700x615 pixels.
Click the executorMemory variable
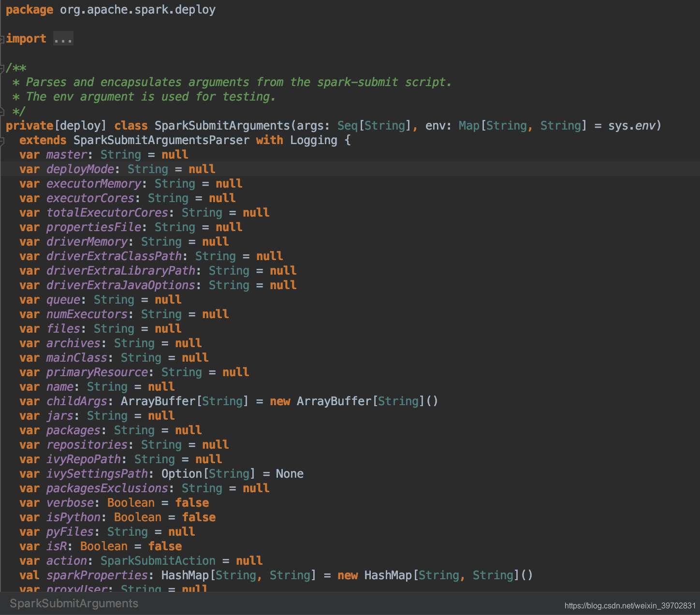click(x=94, y=184)
